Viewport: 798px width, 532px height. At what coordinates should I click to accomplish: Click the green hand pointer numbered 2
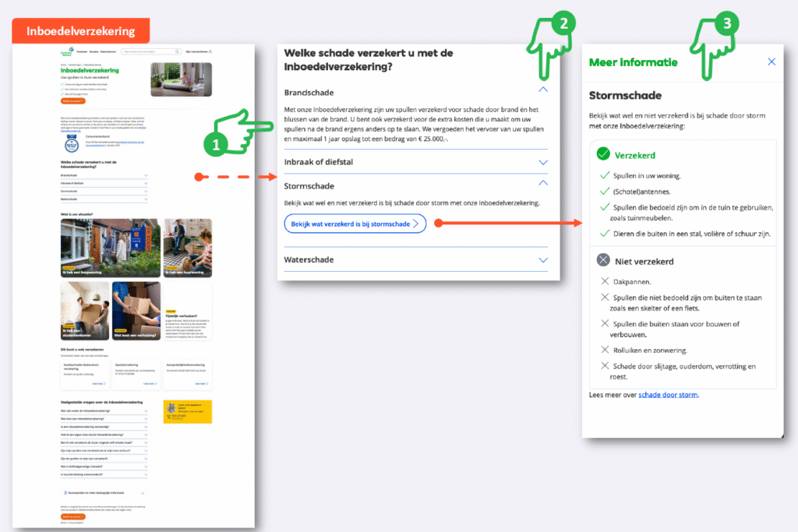click(553, 39)
